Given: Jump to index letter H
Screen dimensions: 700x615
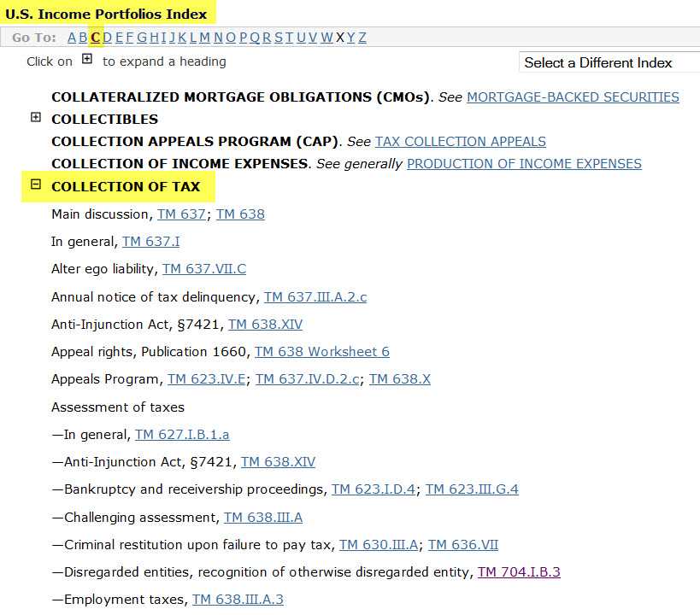Looking at the screenshot, I should pyautogui.click(x=154, y=38).
